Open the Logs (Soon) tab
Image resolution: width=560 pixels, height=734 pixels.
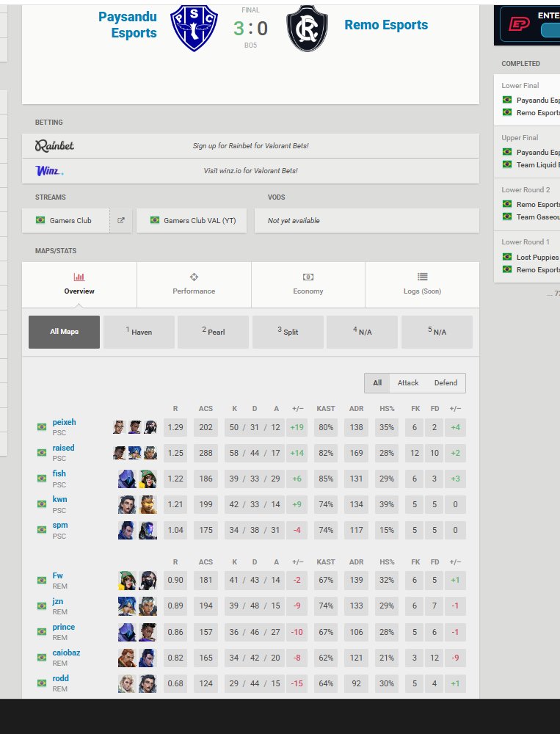(x=422, y=285)
